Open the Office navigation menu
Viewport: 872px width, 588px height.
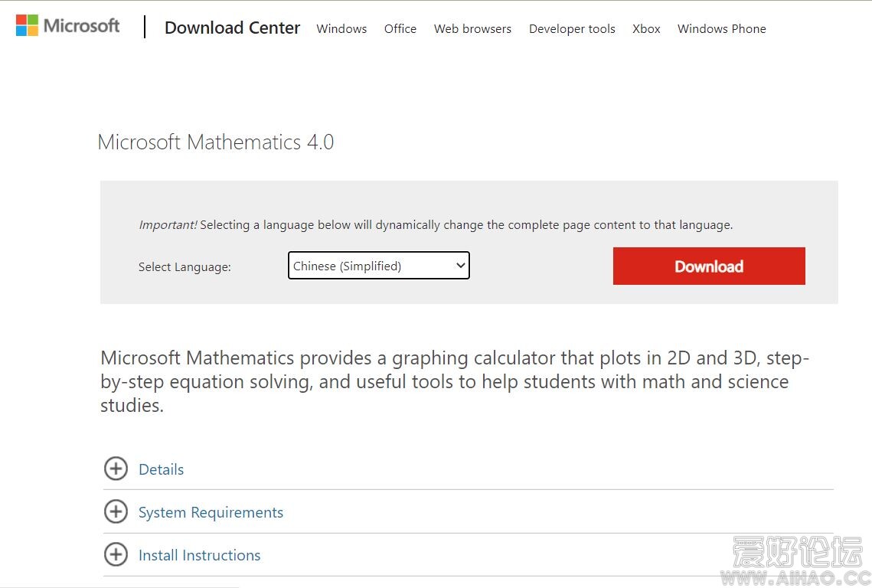pyautogui.click(x=400, y=29)
